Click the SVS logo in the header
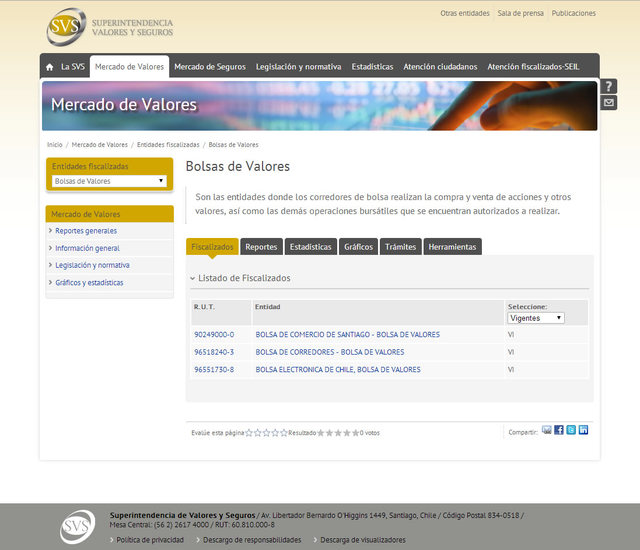Screen dimensions: 640x550 109,27
